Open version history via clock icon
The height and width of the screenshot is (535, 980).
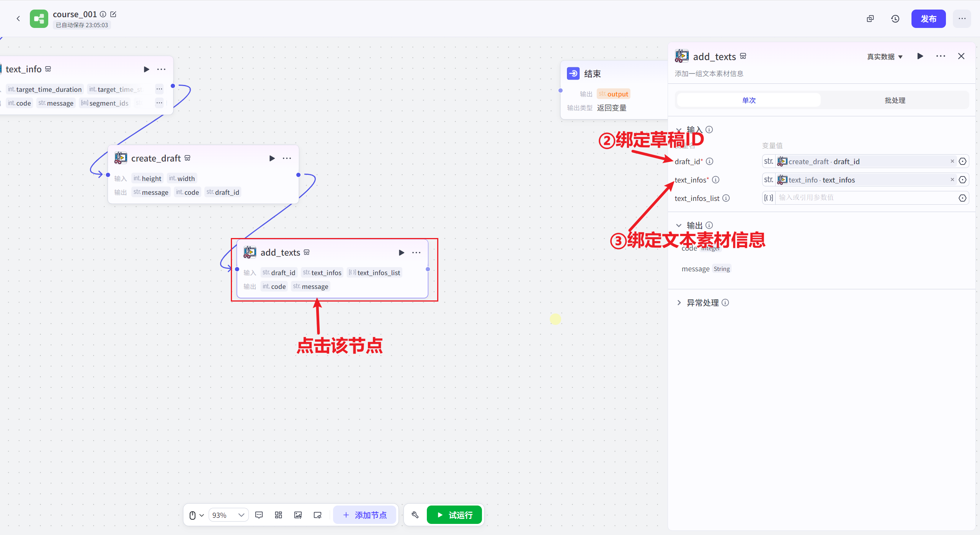click(x=895, y=18)
